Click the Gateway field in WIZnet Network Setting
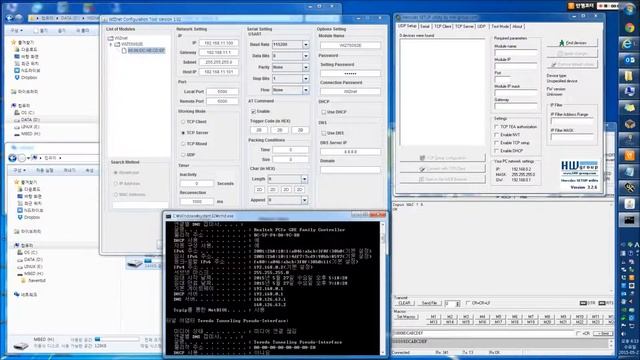Image resolution: width=640 pixels, height=360 pixels. click(x=219, y=53)
